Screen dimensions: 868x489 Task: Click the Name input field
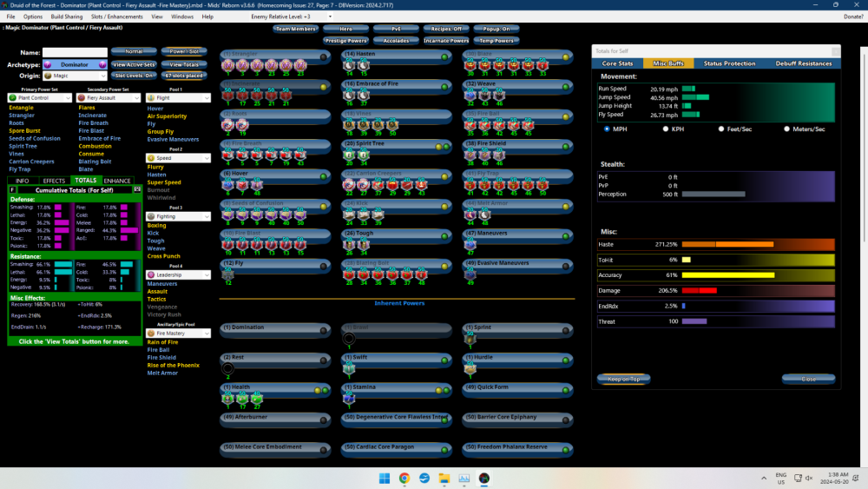75,53
